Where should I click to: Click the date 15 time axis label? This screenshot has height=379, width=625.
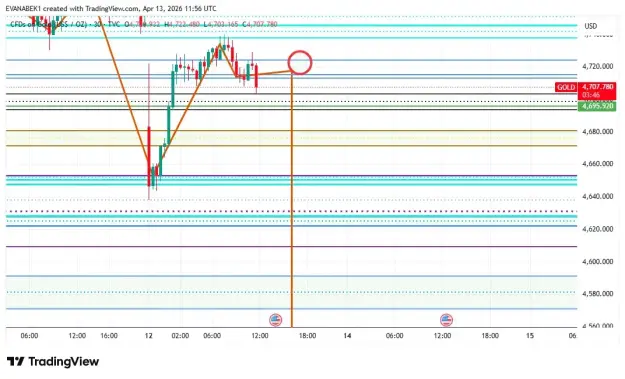[x=529, y=336]
